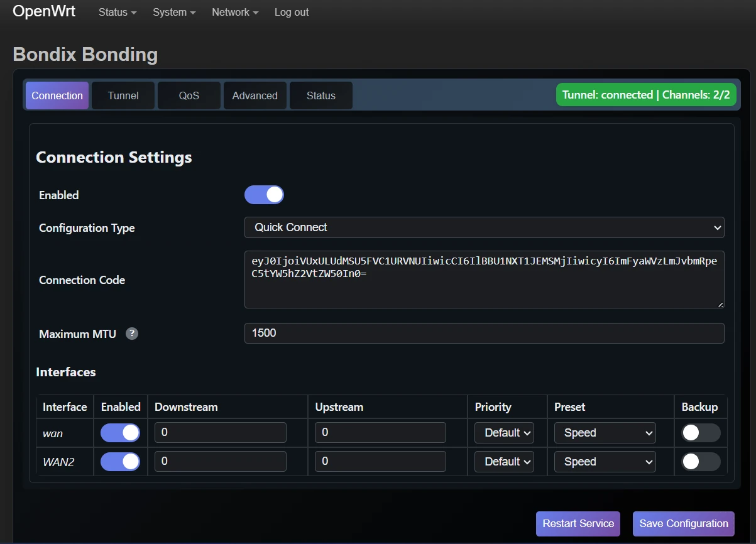Switch to the QoS tab

(x=189, y=95)
